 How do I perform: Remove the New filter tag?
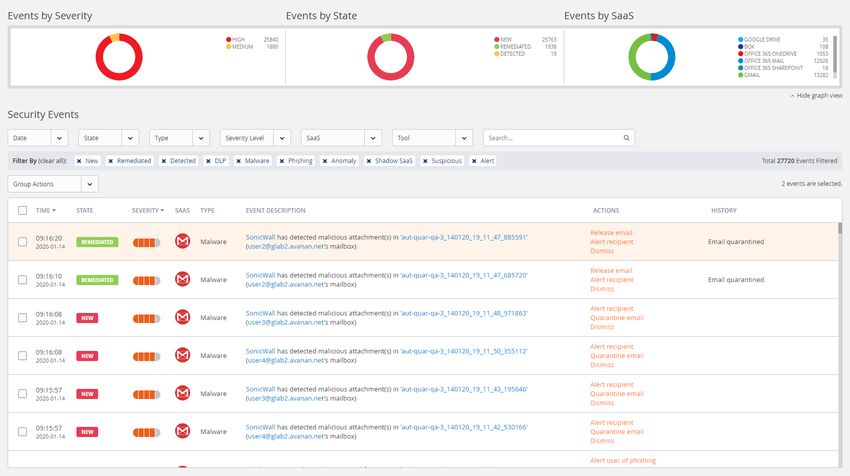pos(79,161)
